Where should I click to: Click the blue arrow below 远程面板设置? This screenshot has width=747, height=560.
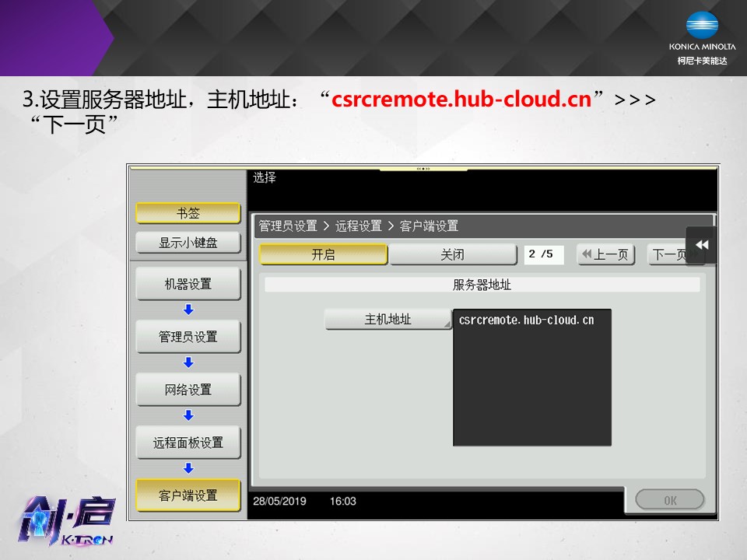188,468
